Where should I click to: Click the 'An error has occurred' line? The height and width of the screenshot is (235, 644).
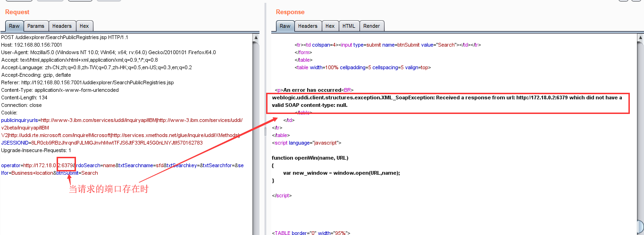(314, 90)
